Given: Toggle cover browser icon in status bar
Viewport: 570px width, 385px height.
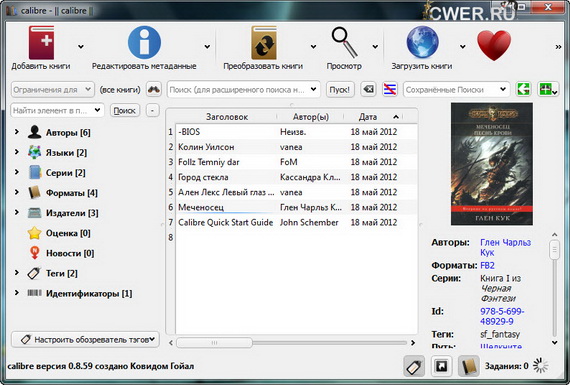Looking at the screenshot, I should (x=441, y=366).
